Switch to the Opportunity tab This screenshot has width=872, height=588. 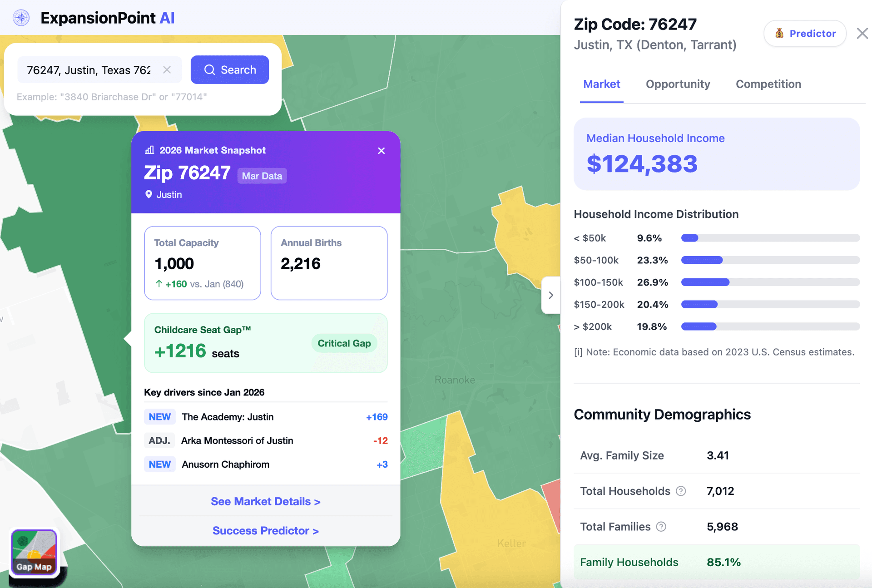coord(678,84)
